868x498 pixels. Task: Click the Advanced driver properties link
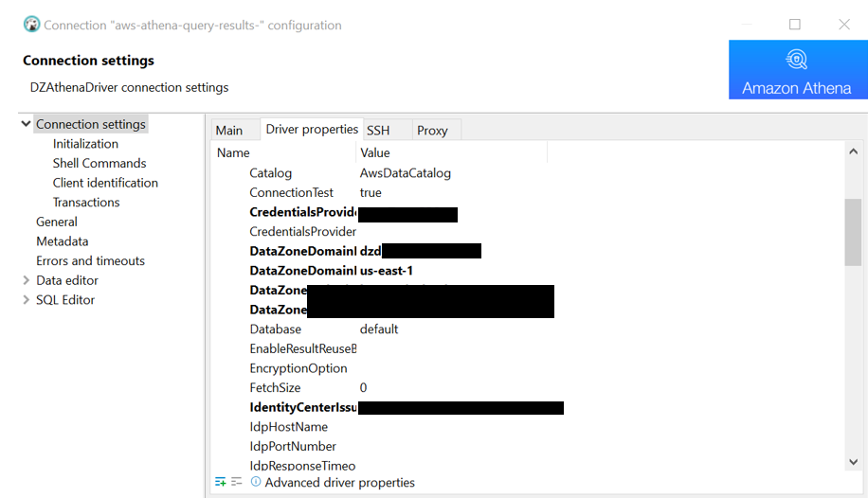339,482
